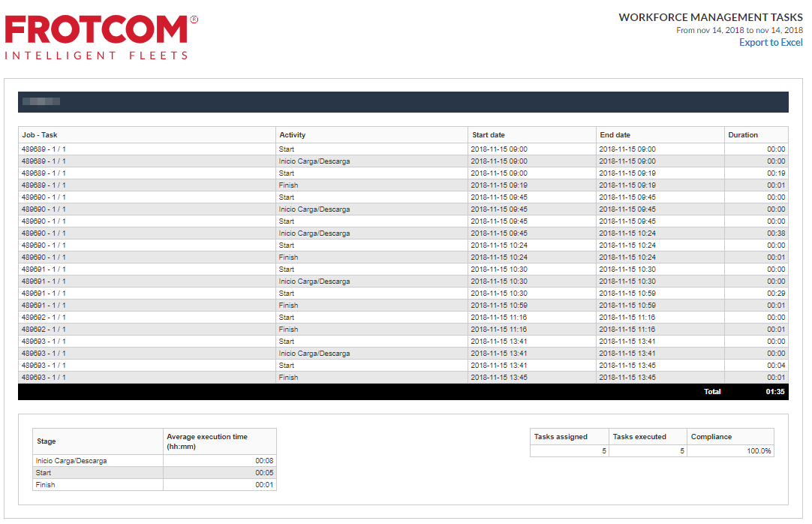812x524 pixels.
Task: Select the Start date column header
Action: (489, 135)
